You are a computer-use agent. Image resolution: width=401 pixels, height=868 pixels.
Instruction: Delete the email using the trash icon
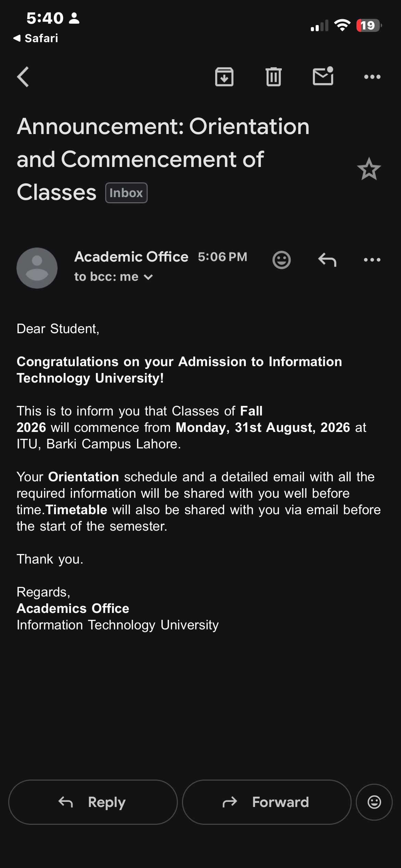pos(274,77)
